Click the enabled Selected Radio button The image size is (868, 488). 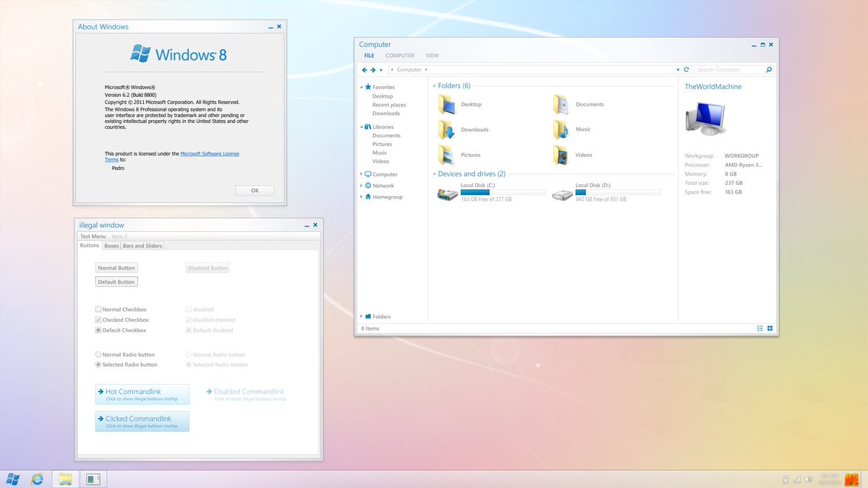(x=98, y=365)
